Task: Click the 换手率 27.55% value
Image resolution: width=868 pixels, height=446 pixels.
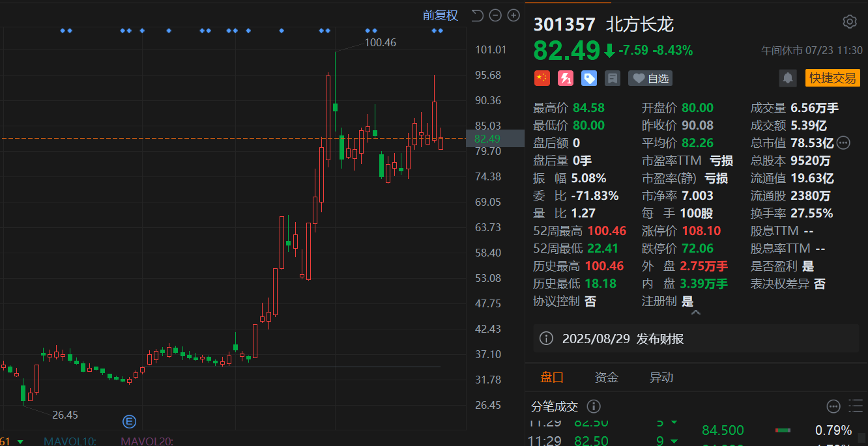Action: click(x=811, y=214)
